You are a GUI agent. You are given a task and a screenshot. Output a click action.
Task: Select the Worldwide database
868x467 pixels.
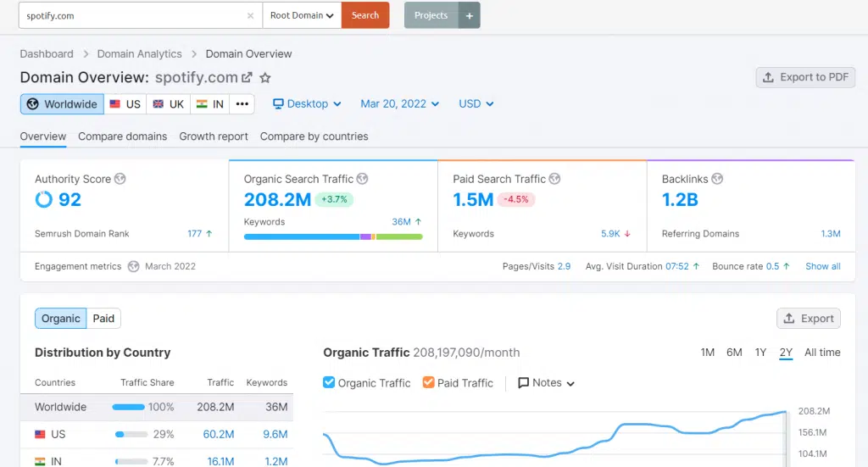(x=62, y=104)
